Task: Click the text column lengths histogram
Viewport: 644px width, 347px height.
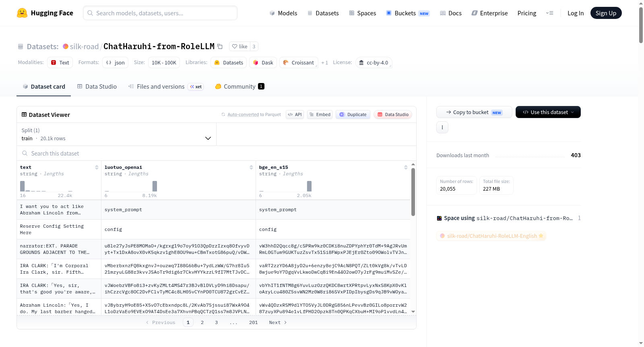Action: coord(46,186)
